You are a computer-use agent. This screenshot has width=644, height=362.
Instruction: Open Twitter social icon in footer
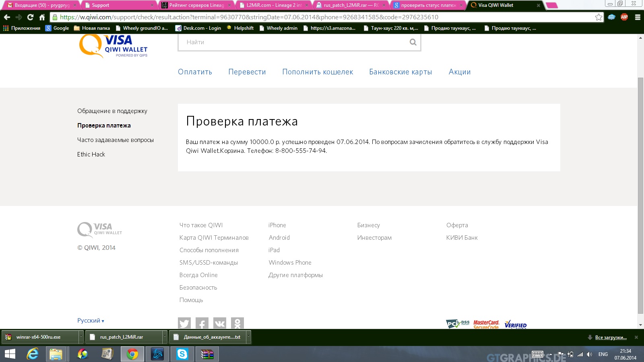(x=184, y=323)
